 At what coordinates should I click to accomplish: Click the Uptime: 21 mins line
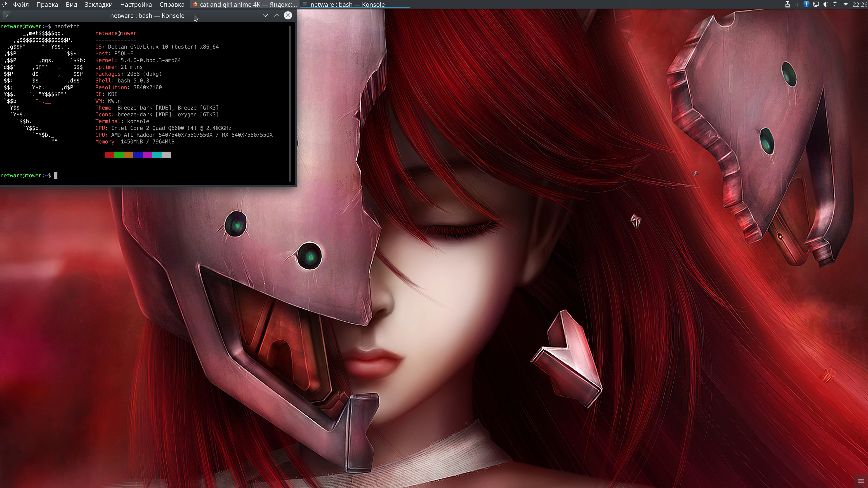point(119,67)
